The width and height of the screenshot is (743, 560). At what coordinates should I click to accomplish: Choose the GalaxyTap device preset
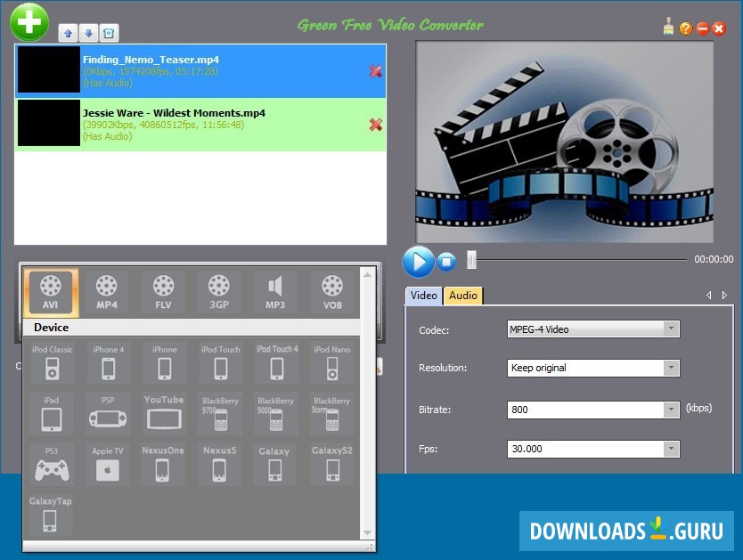(50, 515)
